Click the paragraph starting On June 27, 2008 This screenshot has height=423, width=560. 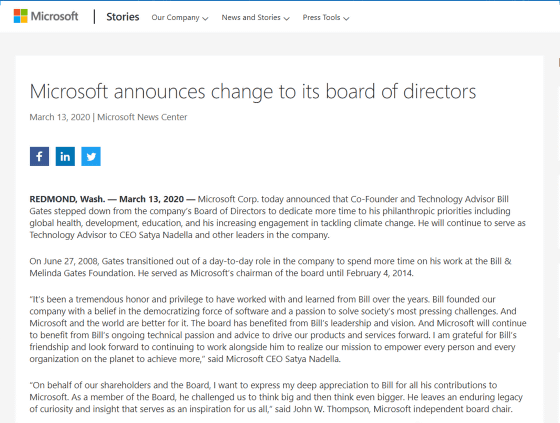click(x=271, y=267)
